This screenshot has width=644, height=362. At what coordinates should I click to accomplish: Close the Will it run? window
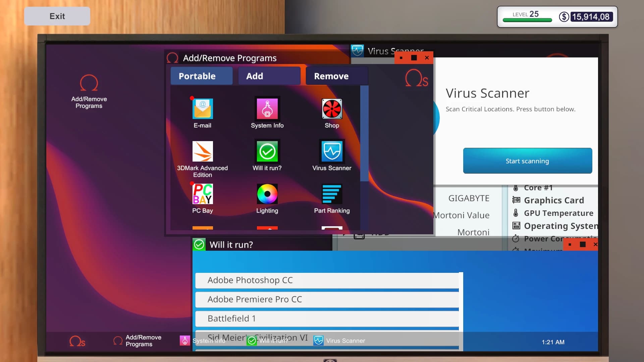coord(595,244)
